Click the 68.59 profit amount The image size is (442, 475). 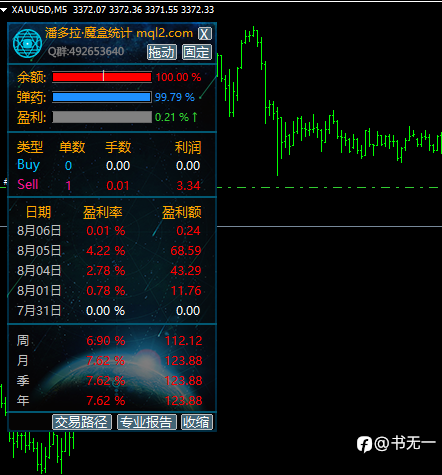tap(186, 251)
